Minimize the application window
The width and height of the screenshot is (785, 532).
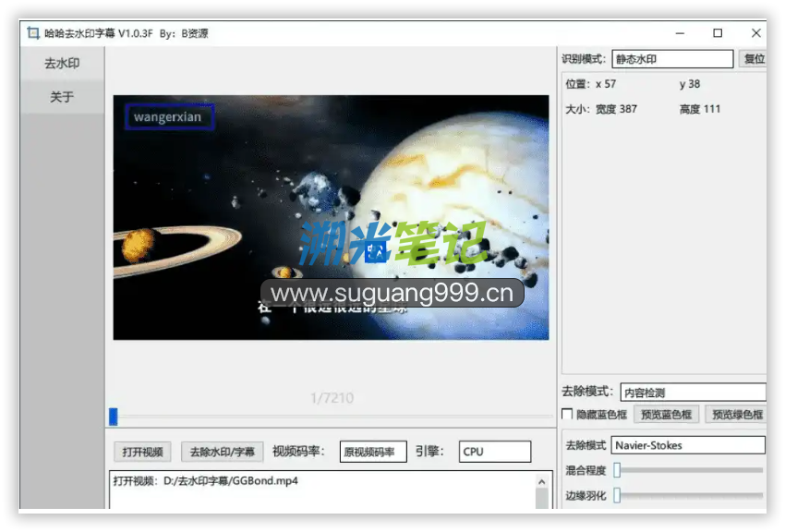click(679, 33)
